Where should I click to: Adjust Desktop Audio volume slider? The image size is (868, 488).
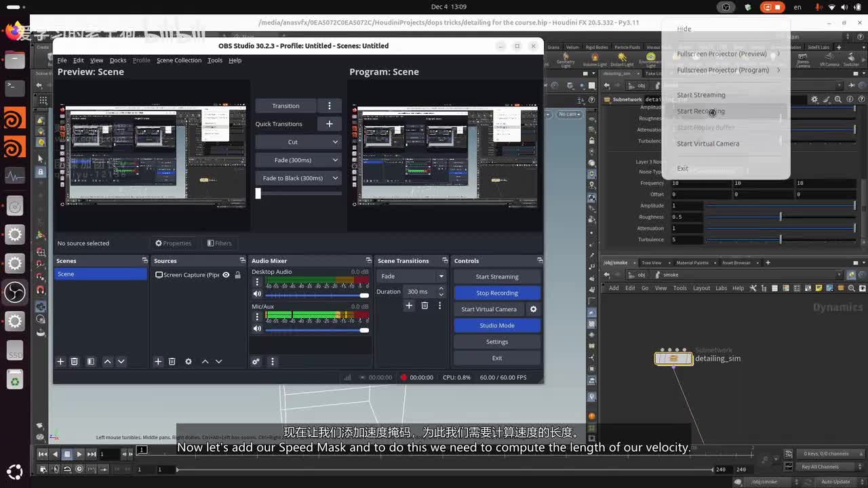point(317,296)
